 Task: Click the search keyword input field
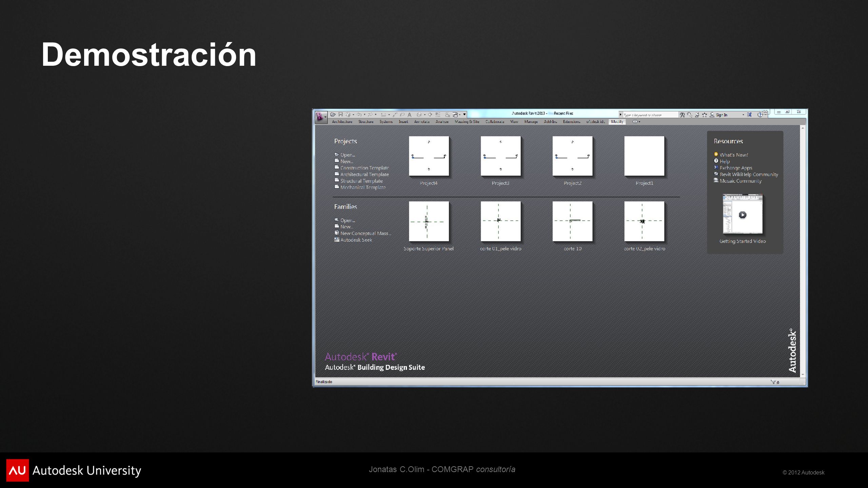[x=650, y=115]
